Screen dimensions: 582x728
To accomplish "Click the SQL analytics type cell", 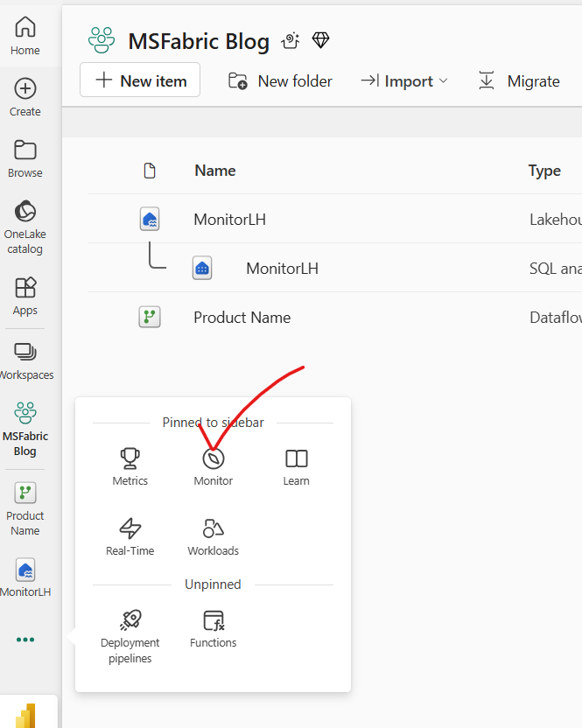I will 556,269.
